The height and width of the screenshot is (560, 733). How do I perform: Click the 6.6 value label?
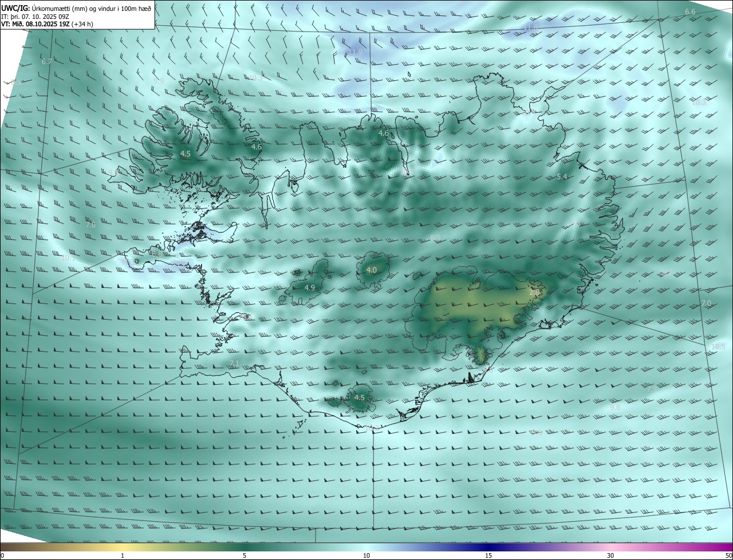(690, 12)
